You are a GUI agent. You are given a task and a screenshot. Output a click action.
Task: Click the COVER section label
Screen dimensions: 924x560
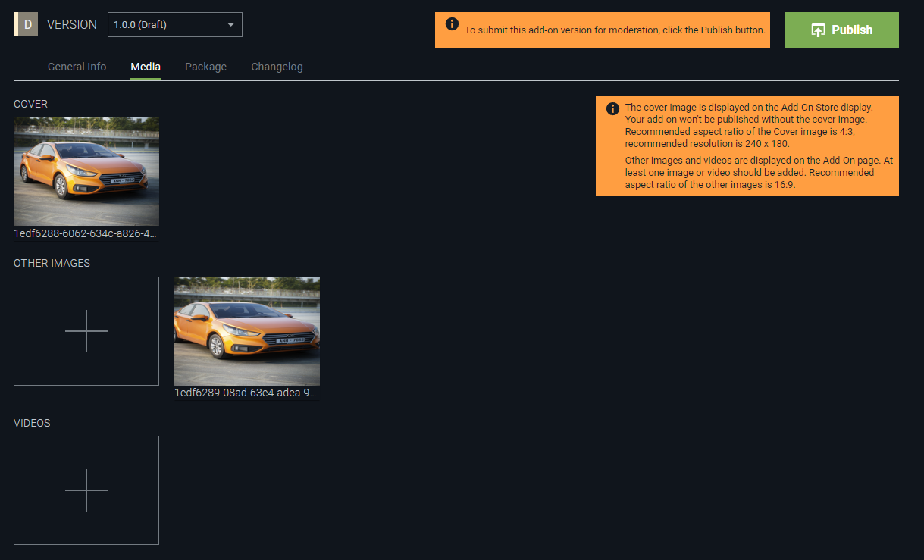[30, 104]
